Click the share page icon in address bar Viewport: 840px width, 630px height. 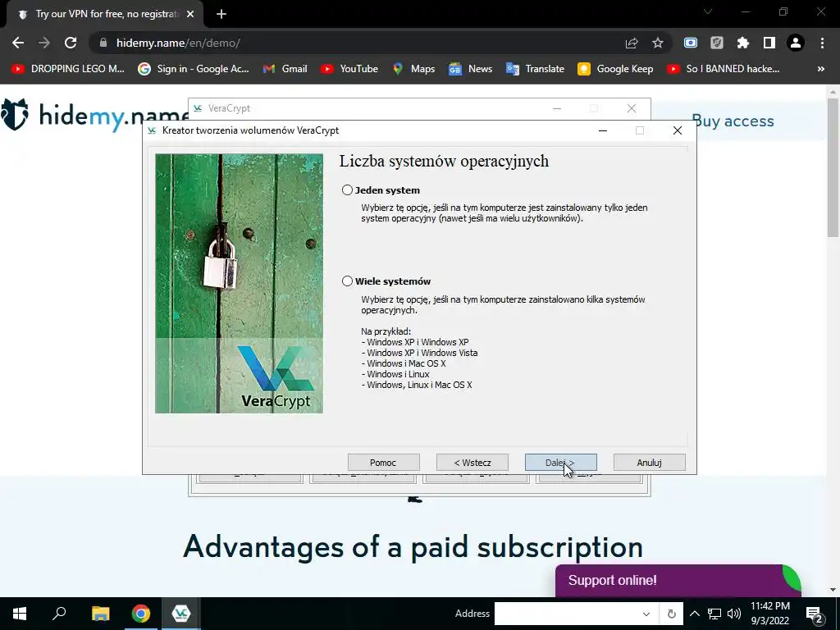(632, 43)
